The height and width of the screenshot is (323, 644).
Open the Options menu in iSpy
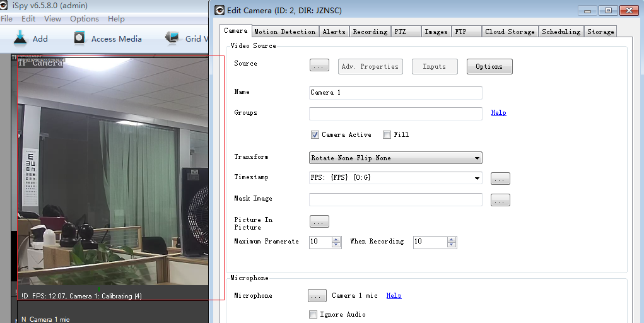(84, 19)
